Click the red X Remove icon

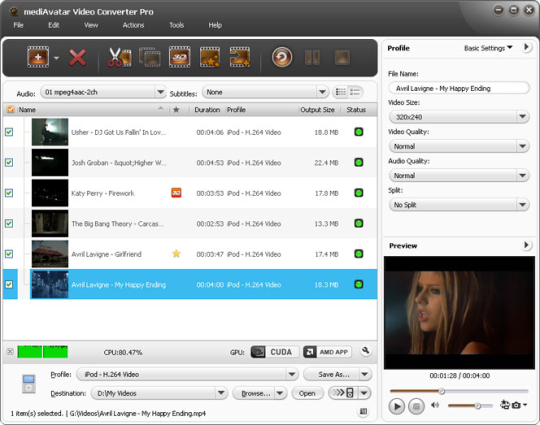[x=77, y=57]
